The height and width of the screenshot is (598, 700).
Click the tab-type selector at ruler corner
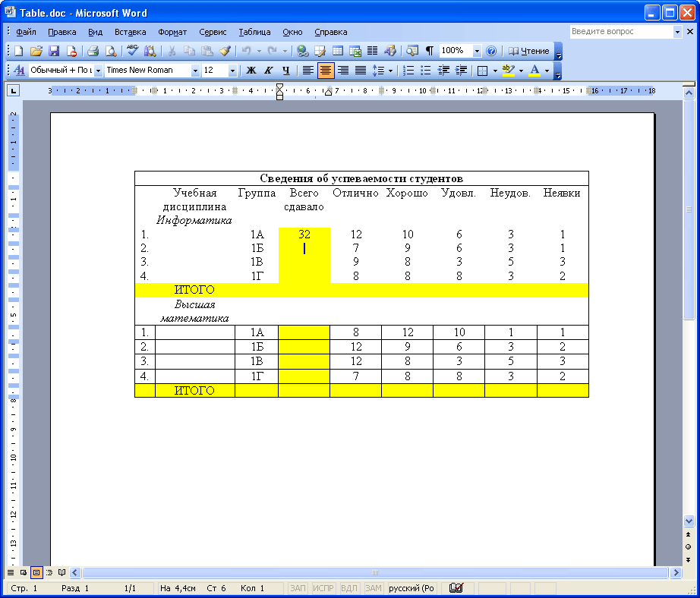coord(14,91)
